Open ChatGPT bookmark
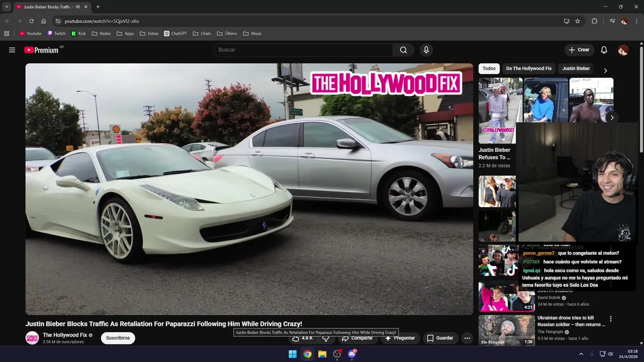The width and height of the screenshot is (644, 362). [176, 34]
